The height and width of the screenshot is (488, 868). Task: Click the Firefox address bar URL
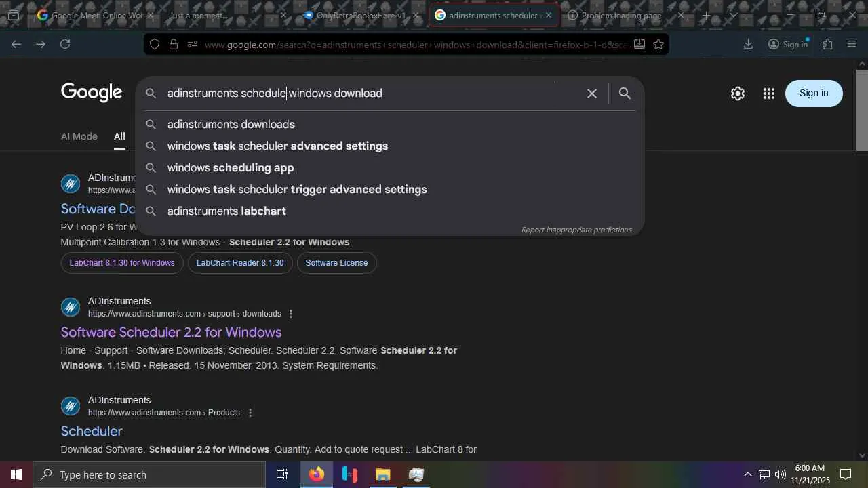pos(414,45)
